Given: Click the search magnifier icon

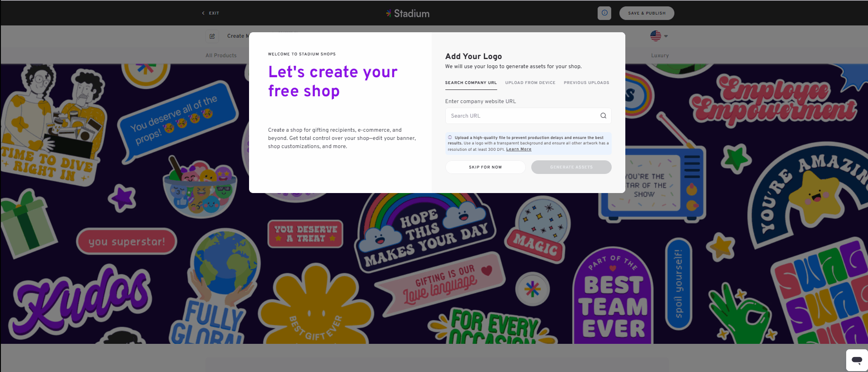Looking at the screenshot, I should click(604, 116).
